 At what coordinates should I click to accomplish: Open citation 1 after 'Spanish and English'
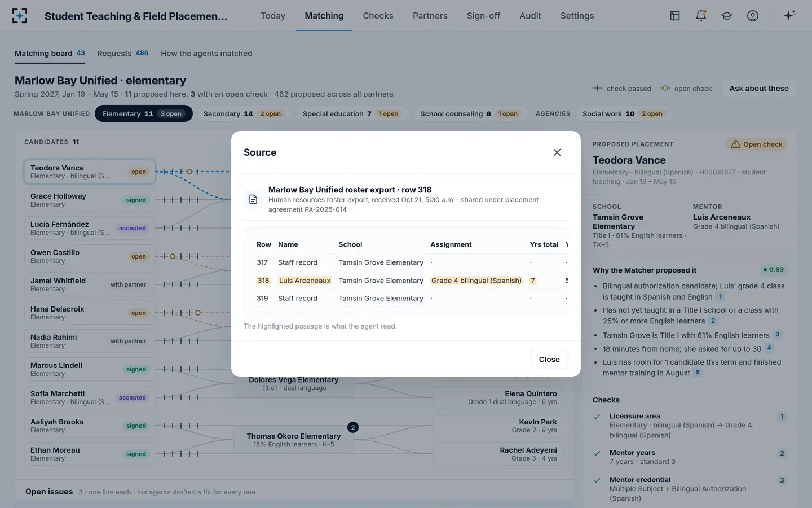(x=720, y=297)
